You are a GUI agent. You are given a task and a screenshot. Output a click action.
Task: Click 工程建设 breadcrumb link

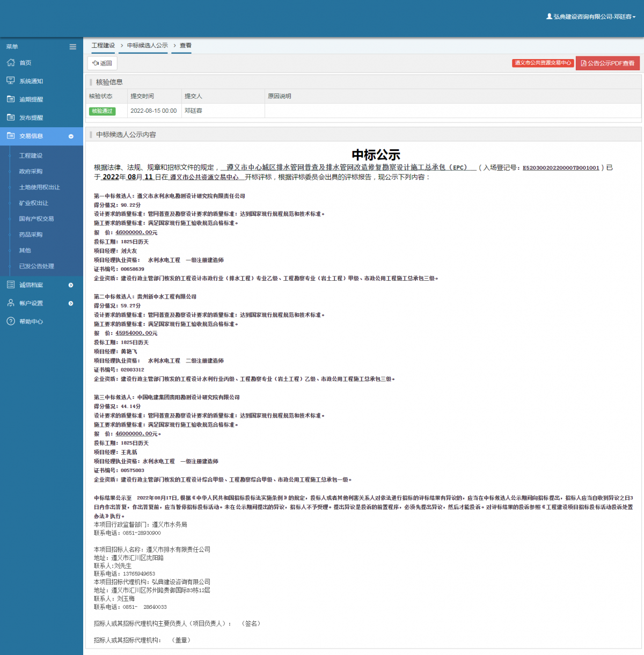coord(103,46)
